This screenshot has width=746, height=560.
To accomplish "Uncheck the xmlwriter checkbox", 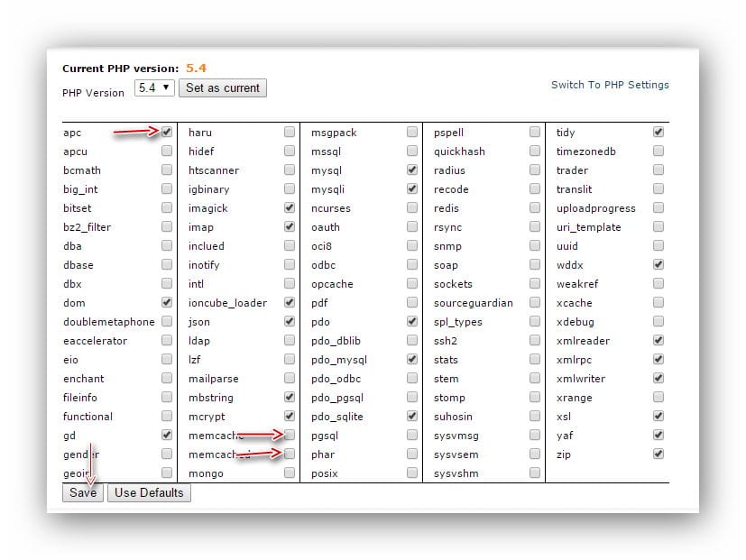I will [x=659, y=378].
